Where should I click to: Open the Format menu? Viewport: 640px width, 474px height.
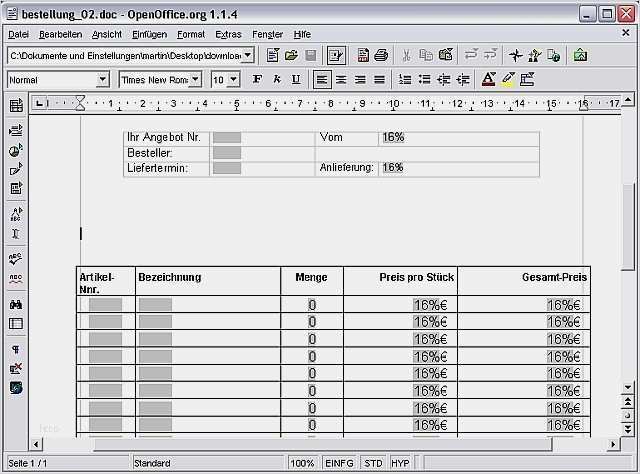[x=191, y=34]
